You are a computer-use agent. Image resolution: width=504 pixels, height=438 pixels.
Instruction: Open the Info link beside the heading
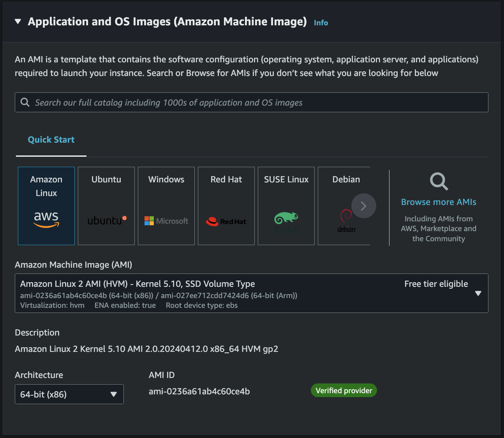click(321, 23)
